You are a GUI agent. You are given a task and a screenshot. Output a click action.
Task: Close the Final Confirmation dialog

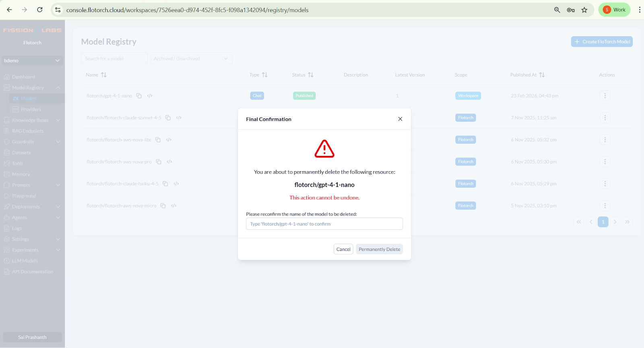tap(400, 119)
